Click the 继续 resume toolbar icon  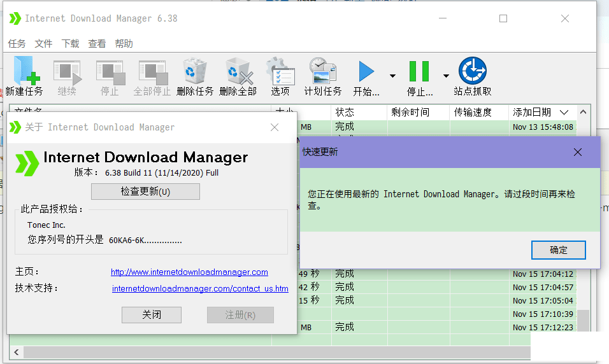[x=67, y=72]
